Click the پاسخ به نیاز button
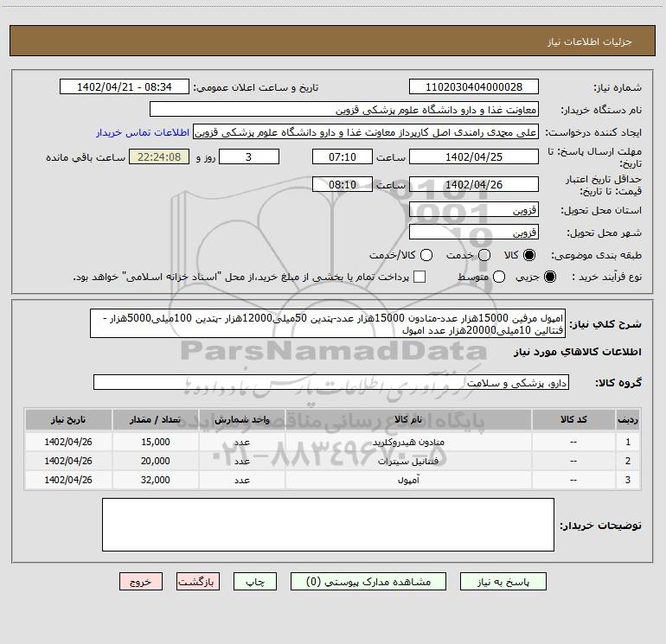This screenshot has width=666, height=644. point(503,582)
